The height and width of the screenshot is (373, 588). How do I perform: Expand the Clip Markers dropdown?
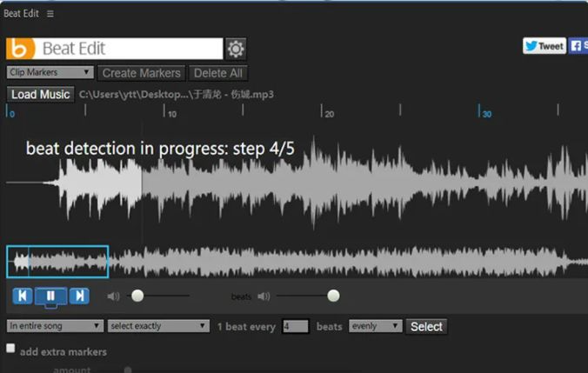coord(50,72)
